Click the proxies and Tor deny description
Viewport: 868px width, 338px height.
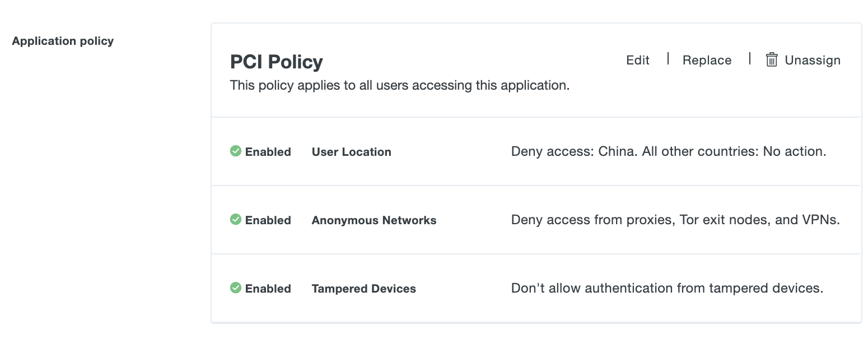point(675,219)
